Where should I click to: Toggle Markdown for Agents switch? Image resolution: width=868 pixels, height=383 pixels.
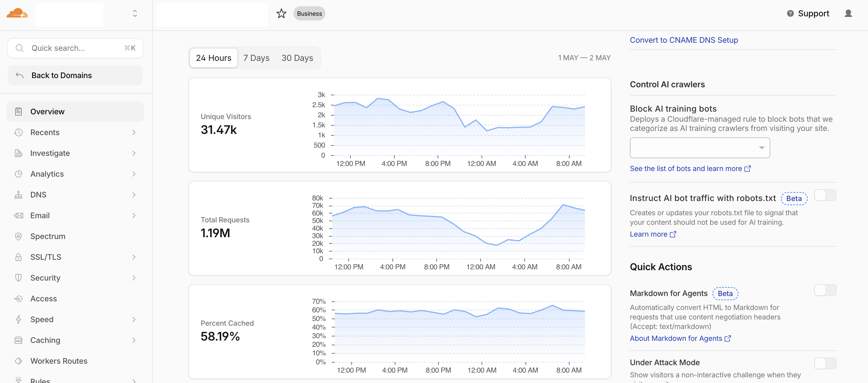click(x=825, y=290)
